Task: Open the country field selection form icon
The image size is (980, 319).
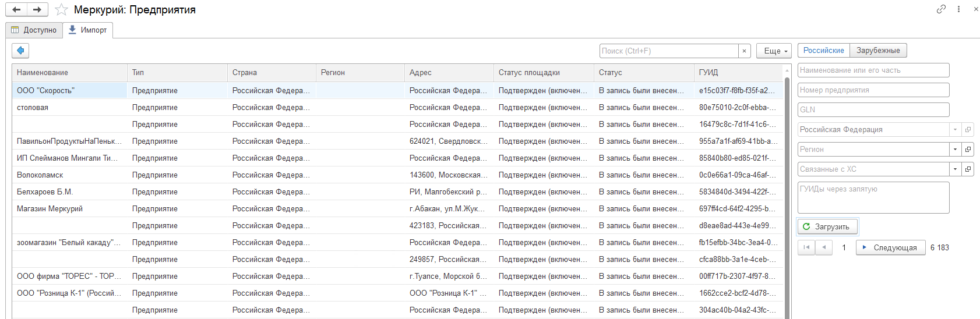Action: pos(968,130)
